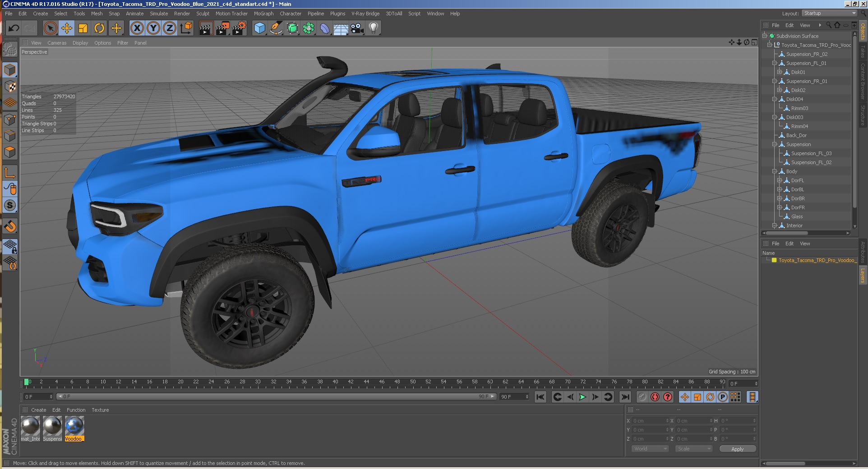868x469 pixels.
Task: Go to end of animation
Action: pyautogui.click(x=625, y=397)
